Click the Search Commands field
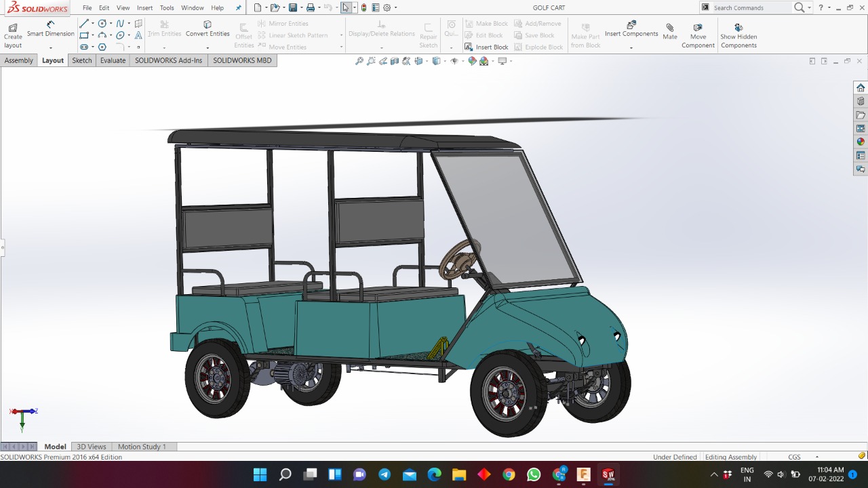 point(751,7)
